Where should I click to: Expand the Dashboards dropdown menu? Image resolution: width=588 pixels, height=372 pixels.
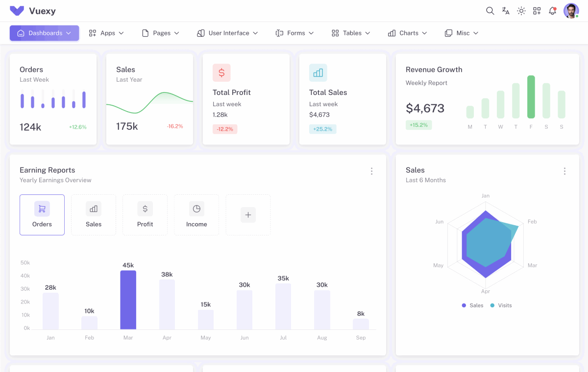point(44,33)
